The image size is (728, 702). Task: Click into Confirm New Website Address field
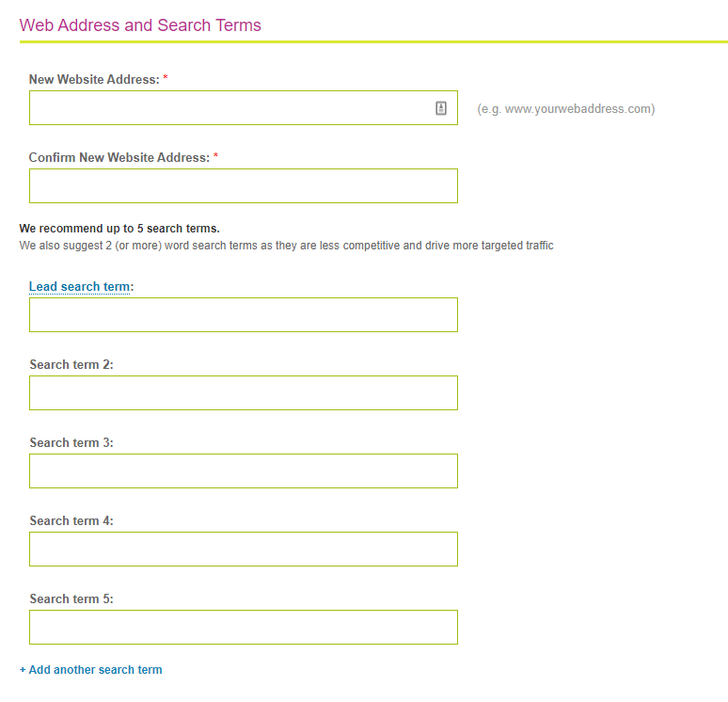tap(243, 186)
